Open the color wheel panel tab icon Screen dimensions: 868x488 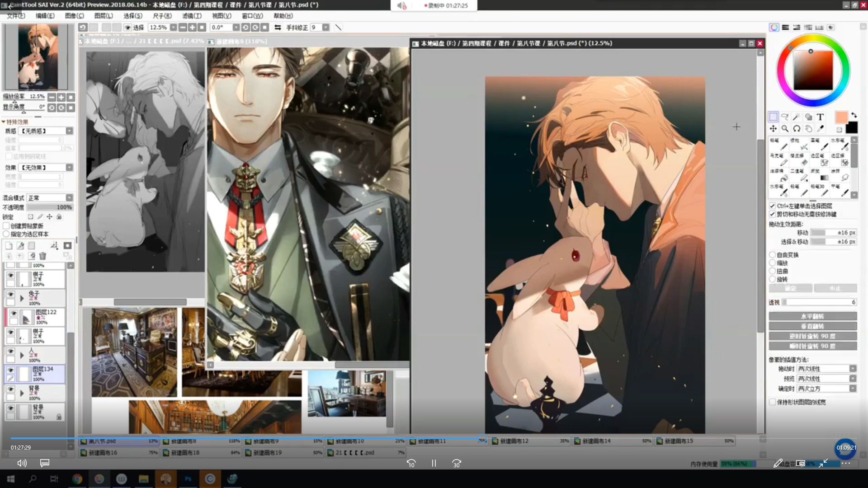(x=774, y=28)
